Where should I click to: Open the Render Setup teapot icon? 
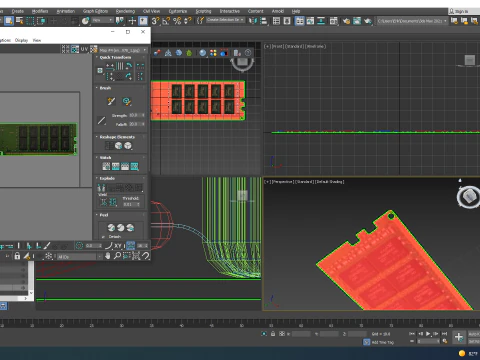pos(346,21)
